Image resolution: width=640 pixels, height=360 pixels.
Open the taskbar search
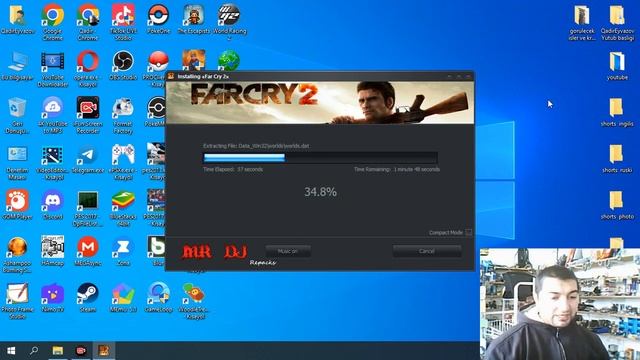[x=34, y=351]
